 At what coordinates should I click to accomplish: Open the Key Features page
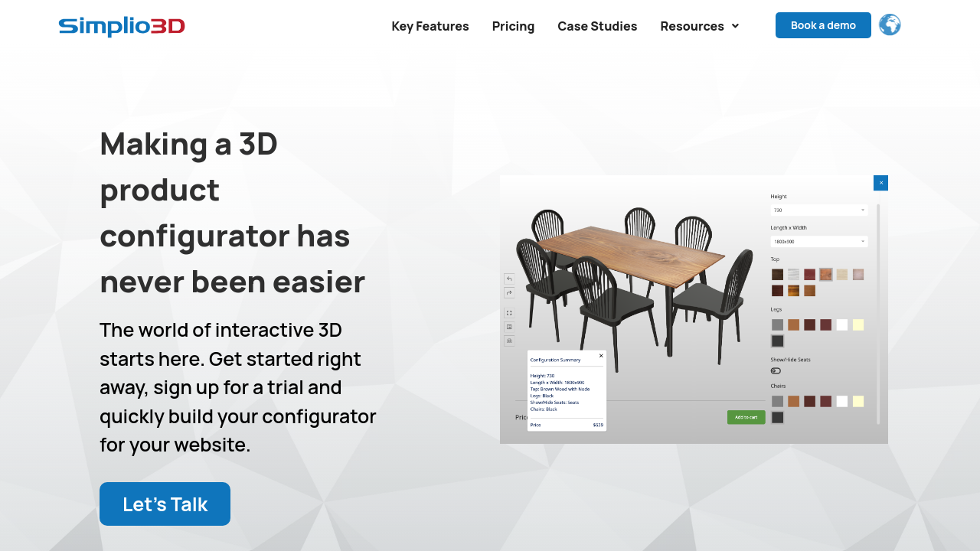click(x=430, y=26)
